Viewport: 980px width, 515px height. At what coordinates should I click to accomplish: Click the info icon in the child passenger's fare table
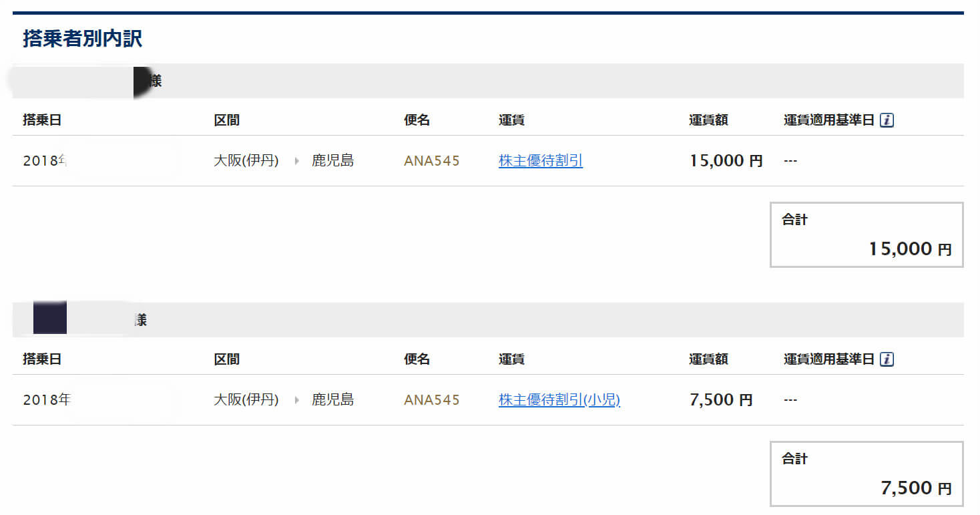coord(887,359)
